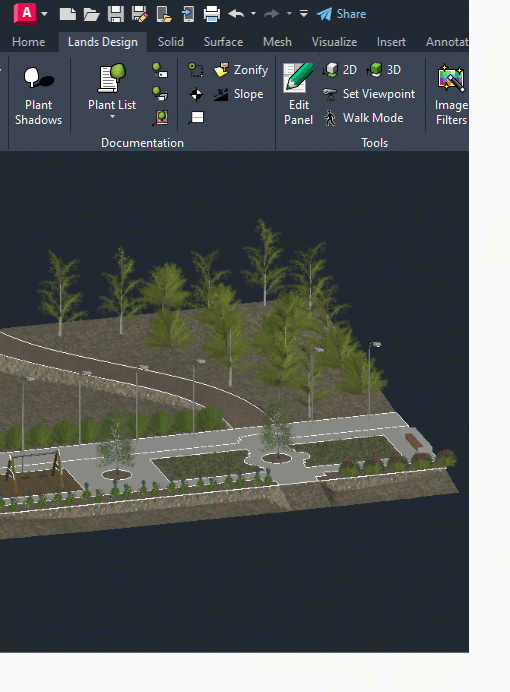
Task: Open Image Filters tool
Action: (451, 95)
